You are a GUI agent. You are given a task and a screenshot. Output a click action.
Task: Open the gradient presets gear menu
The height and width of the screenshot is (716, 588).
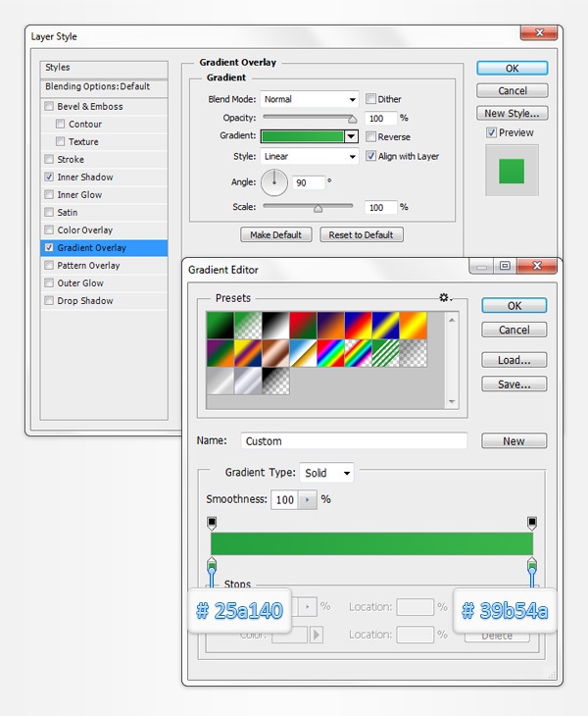(445, 297)
